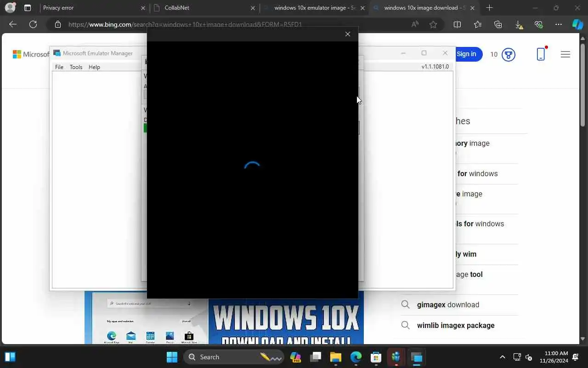This screenshot has width=588, height=368.
Task: Open Microsoft Rewards trophy icon
Action: (x=508, y=55)
